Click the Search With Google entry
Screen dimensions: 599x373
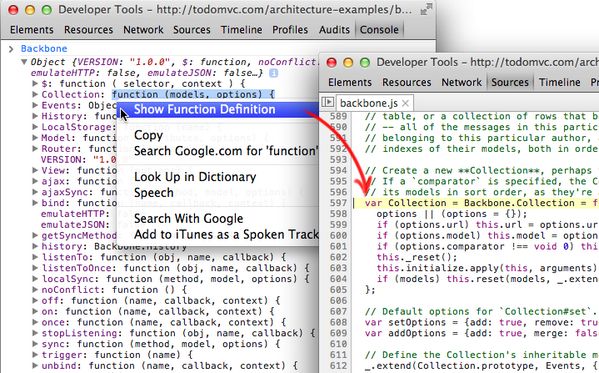pyautogui.click(x=188, y=219)
